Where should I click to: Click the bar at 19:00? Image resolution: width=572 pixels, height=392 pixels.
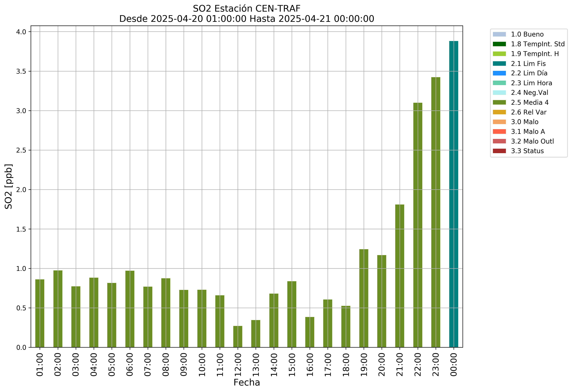[364, 298]
